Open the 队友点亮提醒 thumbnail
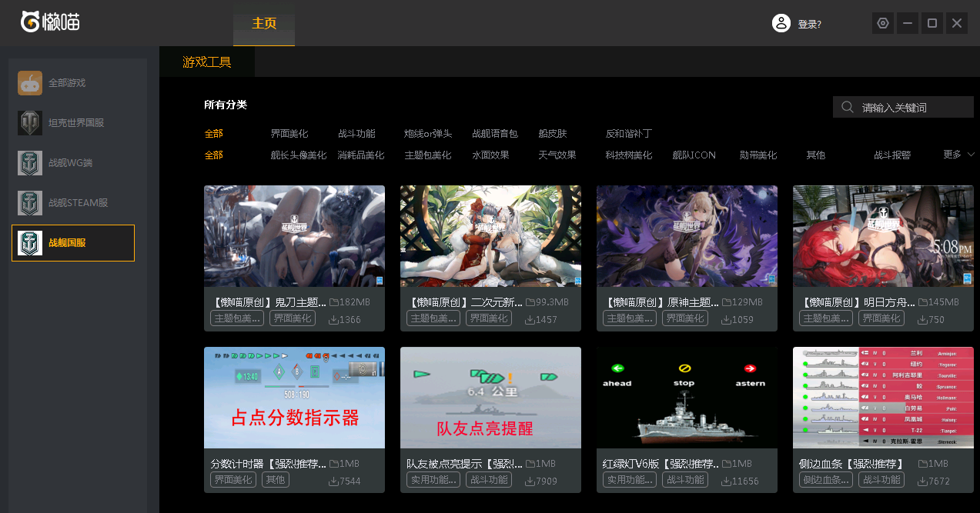Image resolution: width=980 pixels, height=513 pixels. [x=490, y=398]
